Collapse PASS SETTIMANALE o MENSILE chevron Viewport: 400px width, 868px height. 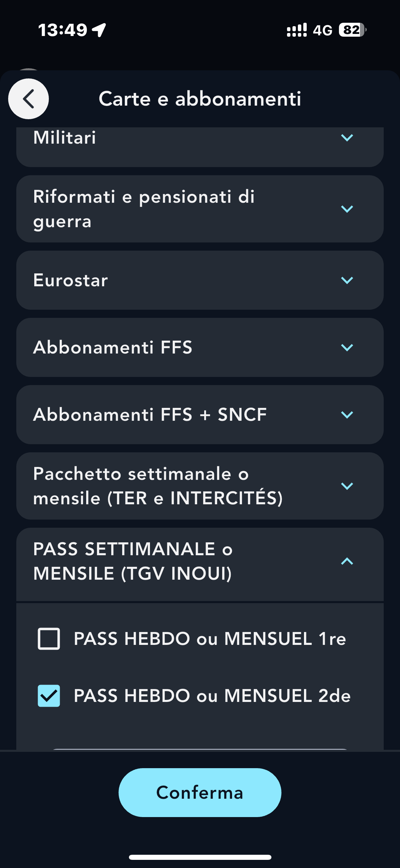pos(347,561)
